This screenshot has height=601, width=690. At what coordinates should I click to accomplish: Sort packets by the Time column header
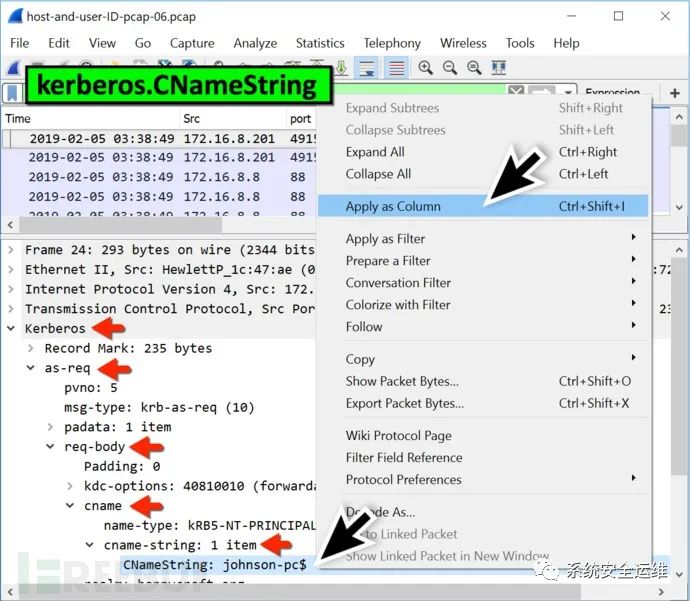coord(90,119)
